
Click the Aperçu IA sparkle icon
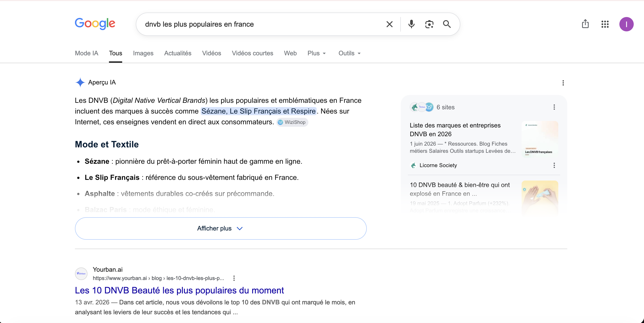[80, 82]
